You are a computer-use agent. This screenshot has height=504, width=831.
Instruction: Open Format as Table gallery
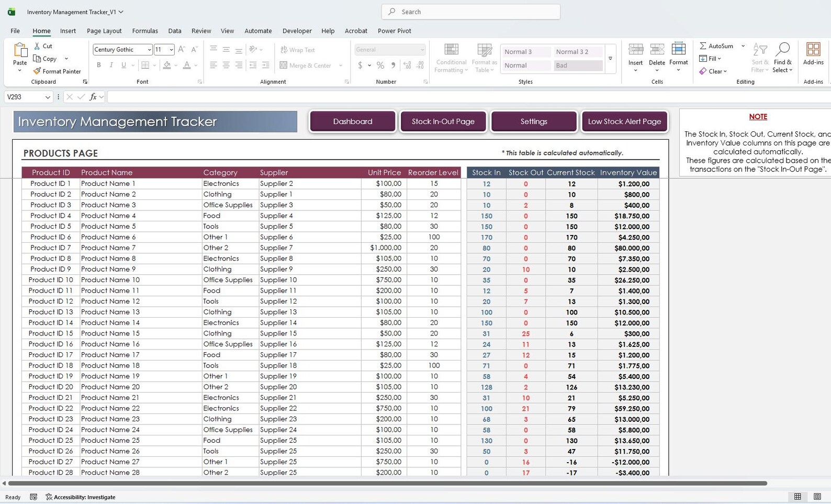pyautogui.click(x=484, y=58)
